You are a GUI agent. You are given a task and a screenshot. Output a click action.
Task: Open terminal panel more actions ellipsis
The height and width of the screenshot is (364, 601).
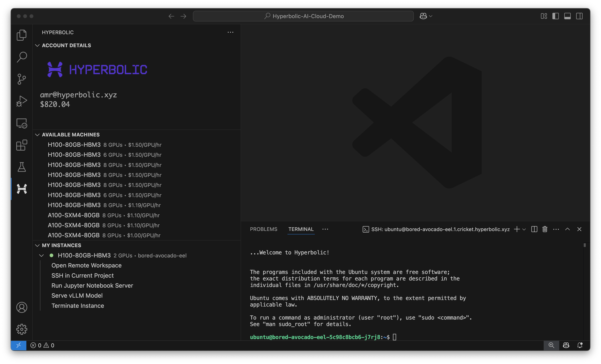point(556,229)
